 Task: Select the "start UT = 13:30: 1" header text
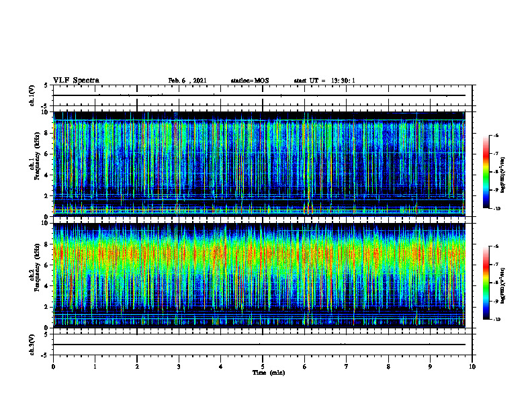click(x=324, y=81)
